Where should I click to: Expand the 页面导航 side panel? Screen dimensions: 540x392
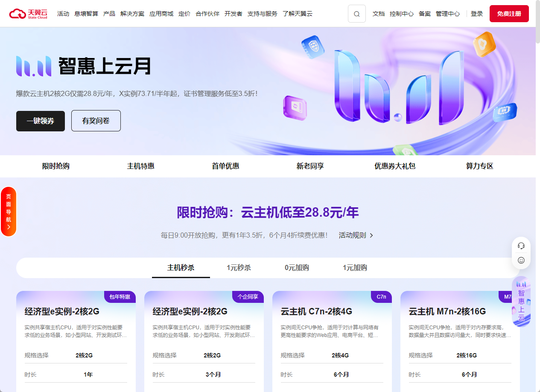(x=9, y=212)
